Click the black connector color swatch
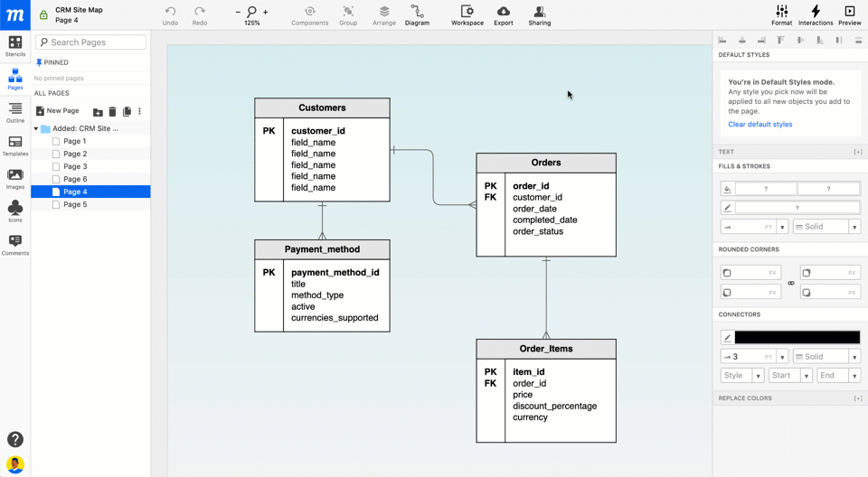Screen dimensions: 868x477 click(x=797, y=337)
